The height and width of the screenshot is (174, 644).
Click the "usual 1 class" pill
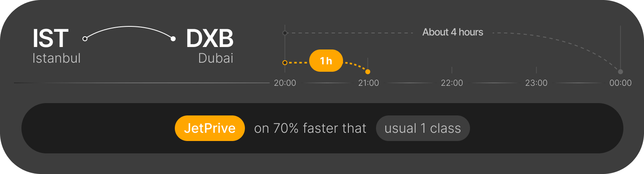point(423,128)
